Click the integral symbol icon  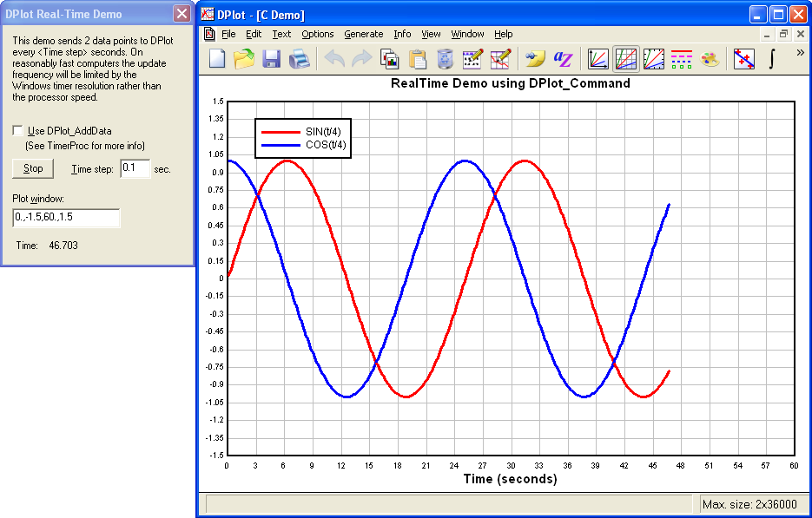pyautogui.click(x=771, y=58)
